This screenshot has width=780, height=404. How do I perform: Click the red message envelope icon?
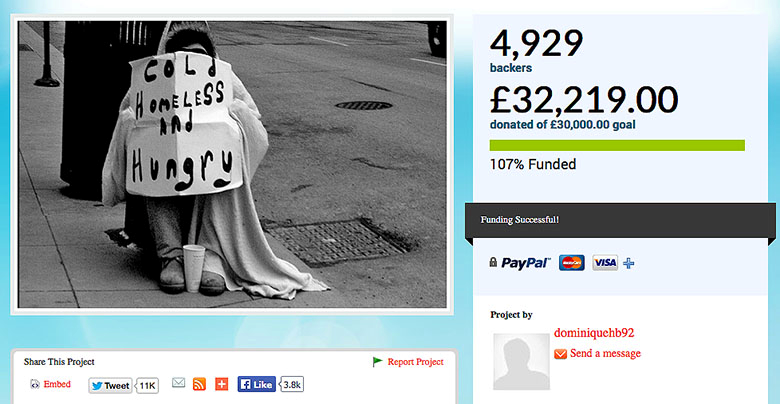(561, 354)
